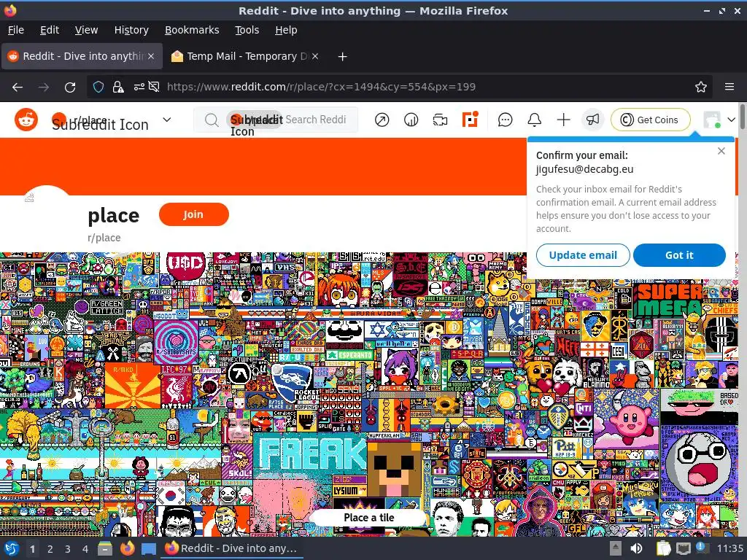The width and height of the screenshot is (747, 560).
Task: Open the notifications bell
Action: click(534, 120)
